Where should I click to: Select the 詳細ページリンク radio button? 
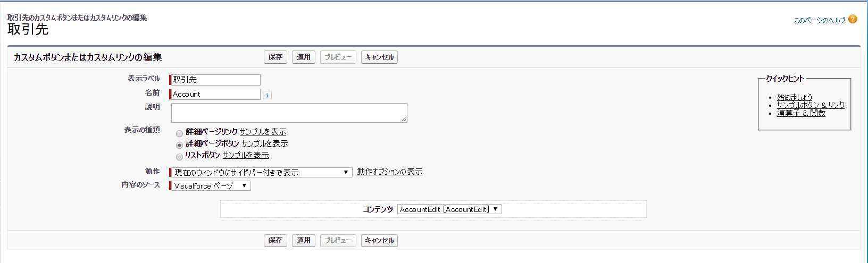pos(180,133)
